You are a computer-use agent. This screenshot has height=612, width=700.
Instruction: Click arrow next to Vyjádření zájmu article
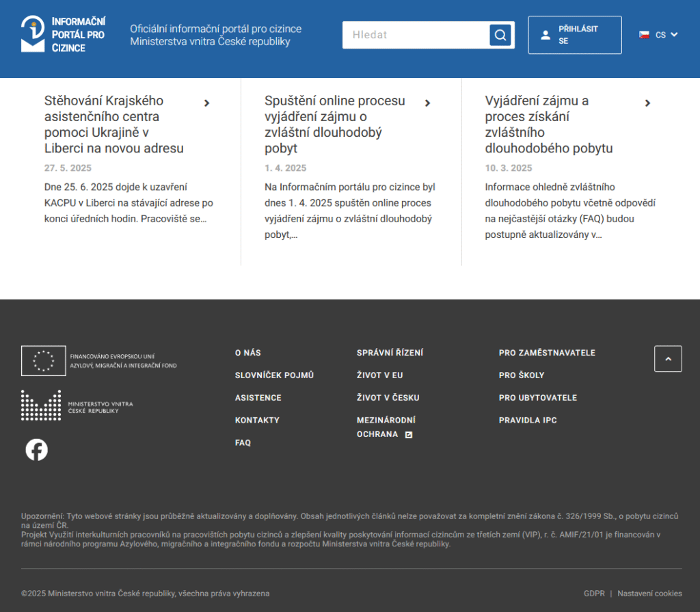pos(647,103)
